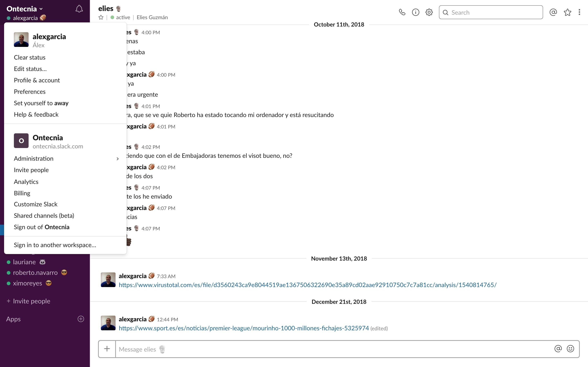Click the mentions '@' icon in toolbar
Image resolution: width=588 pixels, height=367 pixels.
(553, 12)
